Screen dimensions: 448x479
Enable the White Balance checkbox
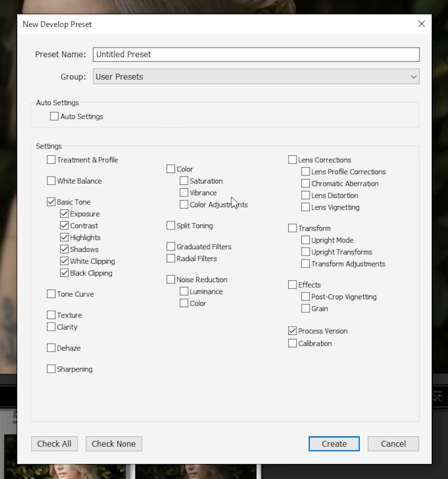[x=51, y=181]
